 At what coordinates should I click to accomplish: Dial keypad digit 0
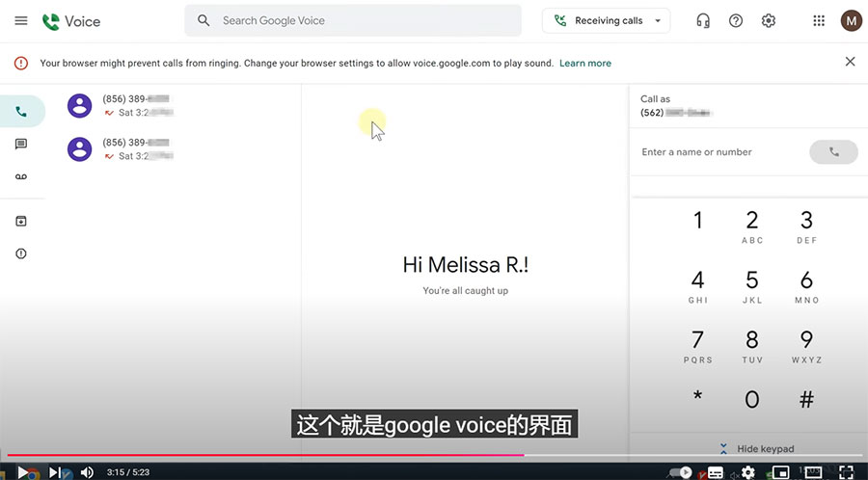(751, 399)
